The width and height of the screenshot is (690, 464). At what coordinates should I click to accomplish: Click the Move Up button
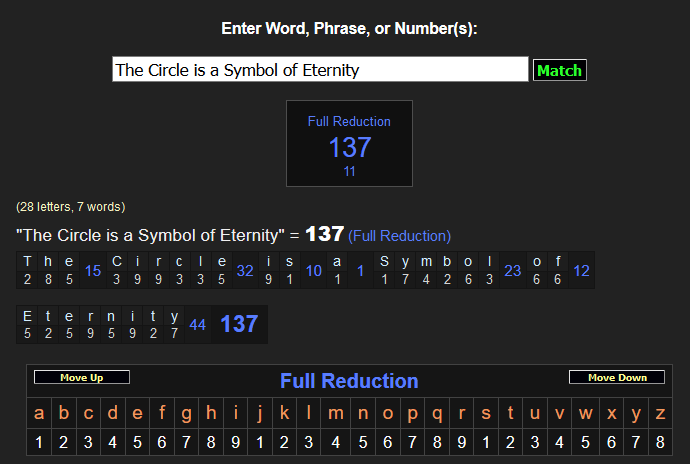coord(82,378)
